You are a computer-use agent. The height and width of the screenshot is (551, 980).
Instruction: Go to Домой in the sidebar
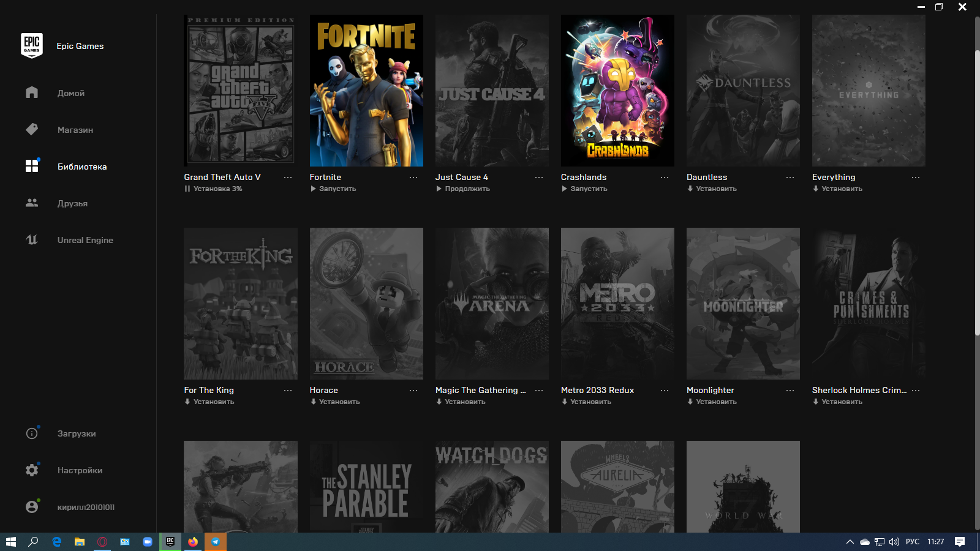(71, 93)
